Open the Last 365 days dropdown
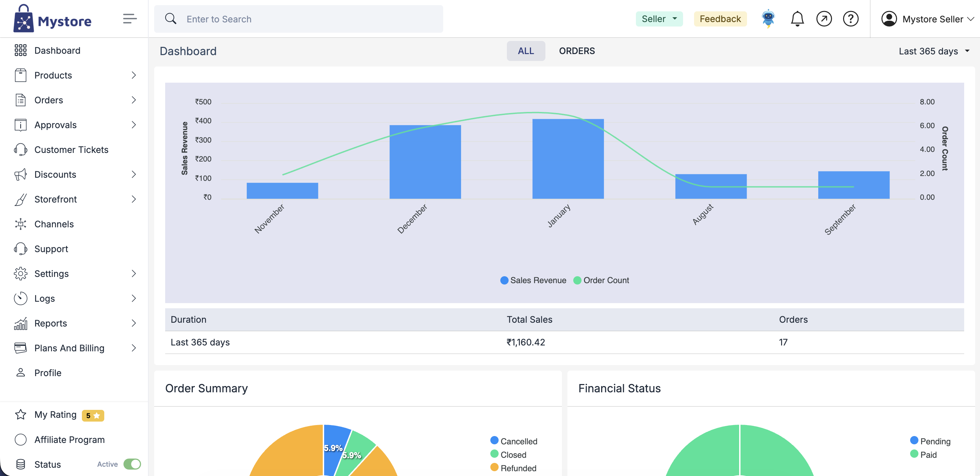This screenshot has height=476, width=980. pos(933,51)
